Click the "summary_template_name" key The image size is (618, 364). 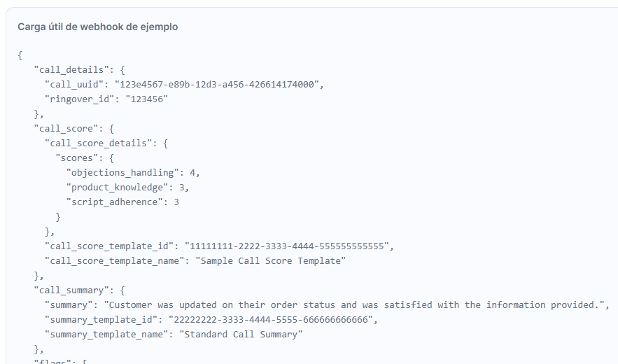106,335
